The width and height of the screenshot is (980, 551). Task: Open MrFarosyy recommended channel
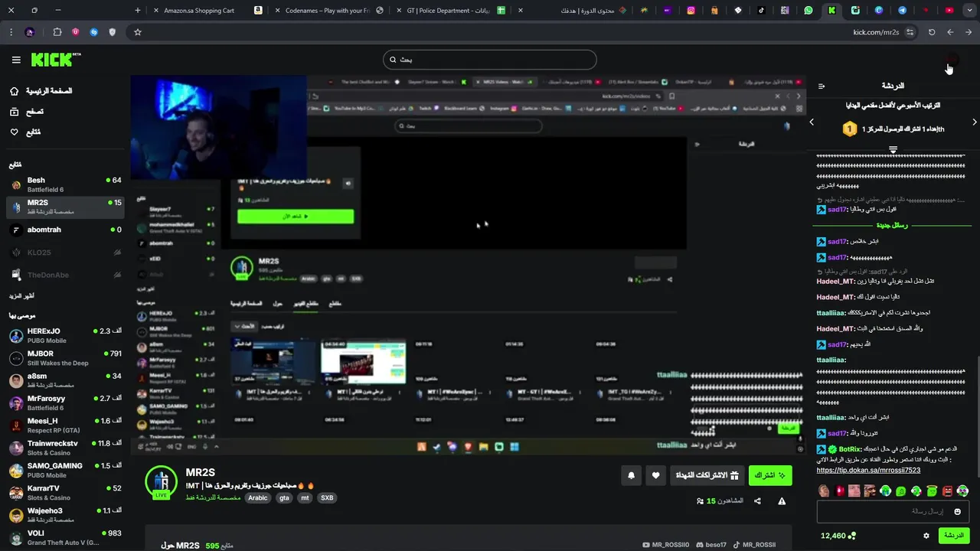pyautogui.click(x=65, y=403)
